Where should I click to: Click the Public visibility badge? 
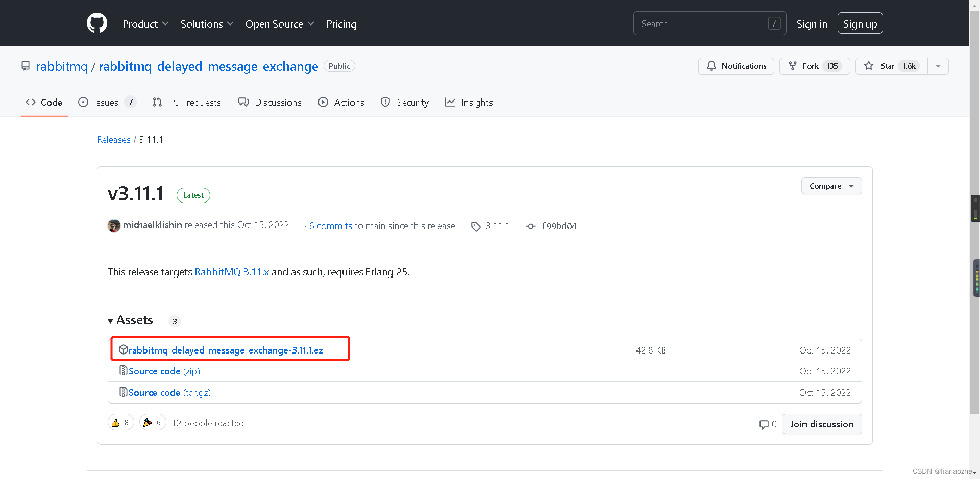click(x=339, y=66)
